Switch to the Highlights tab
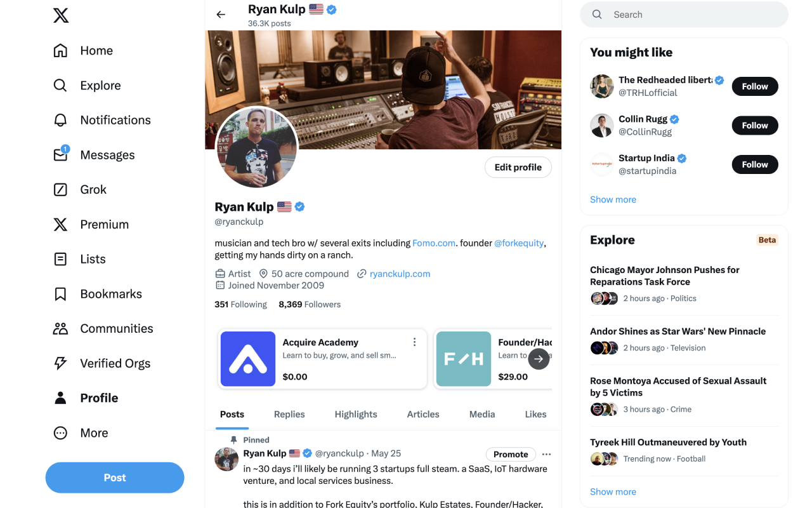 [x=356, y=414]
